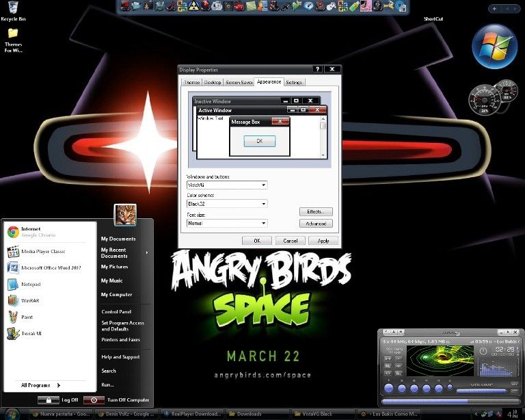Viewport: 525px width, 420px height.
Task: Click the Windows orb ShortCut desktop icon
Action: 494,46
